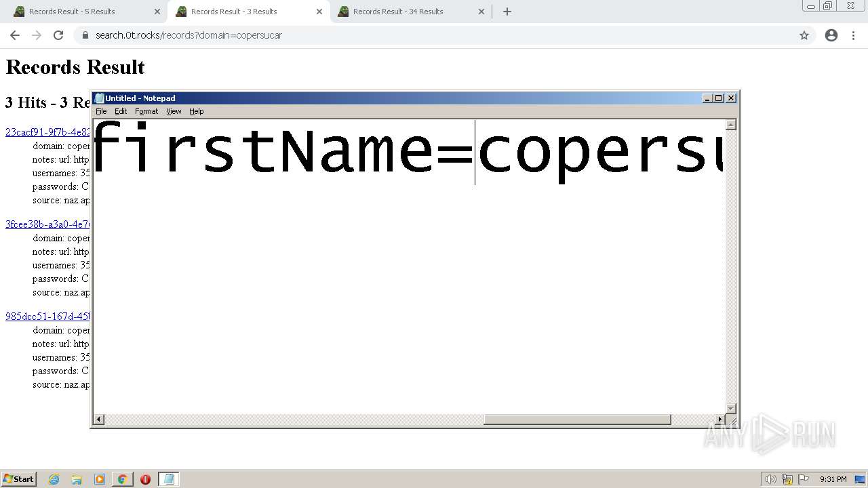868x488 pixels.
Task: Click the 9:31 PM taskbar clock
Action: 833,479
